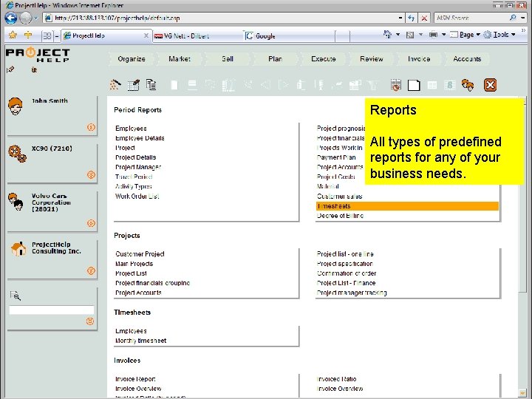This screenshot has width=532, height=399.
Task: Open the Employee Details report
Action: [140, 138]
